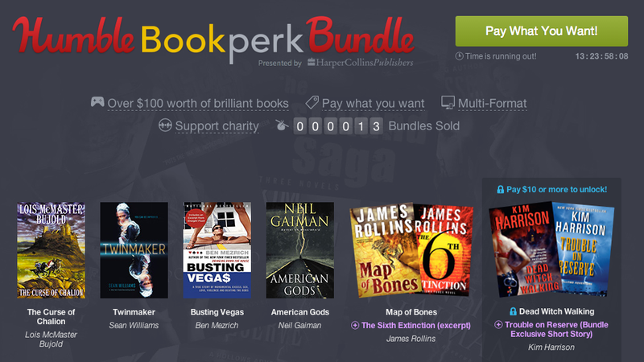Open the Support charity link

217,126
